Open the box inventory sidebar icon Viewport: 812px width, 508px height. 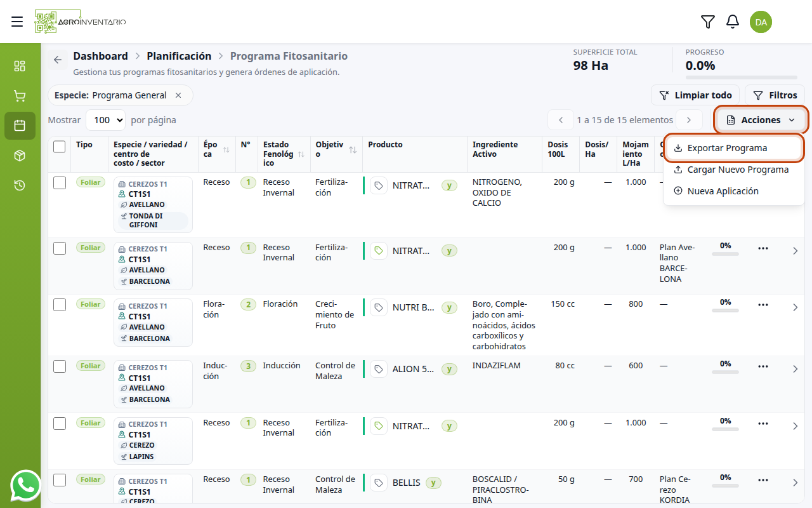pos(20,156)
